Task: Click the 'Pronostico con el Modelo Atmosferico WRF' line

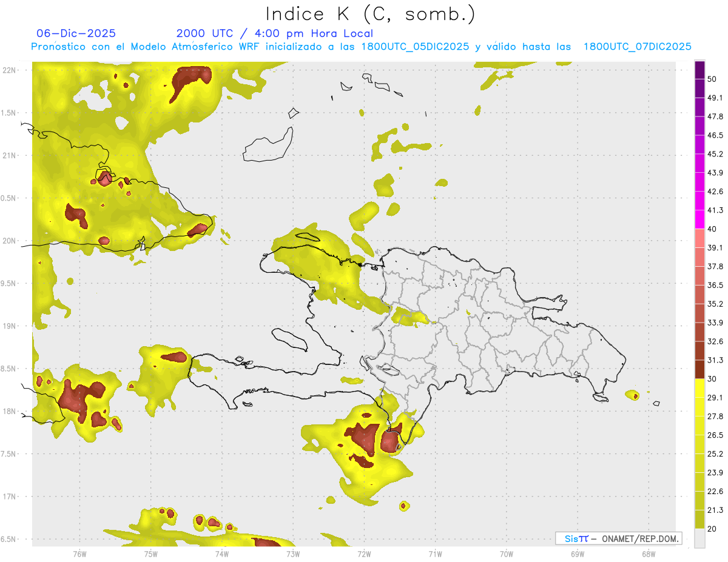Action: [361, 47]
